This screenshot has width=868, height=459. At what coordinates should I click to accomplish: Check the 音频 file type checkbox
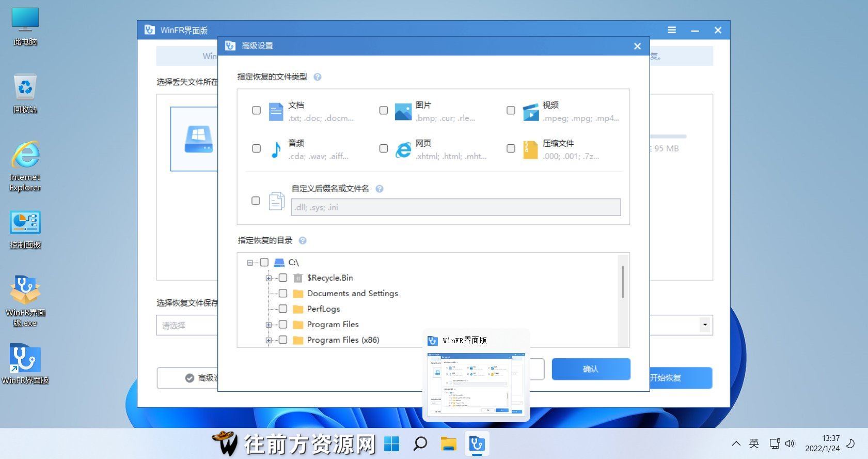tap(256, 148)
